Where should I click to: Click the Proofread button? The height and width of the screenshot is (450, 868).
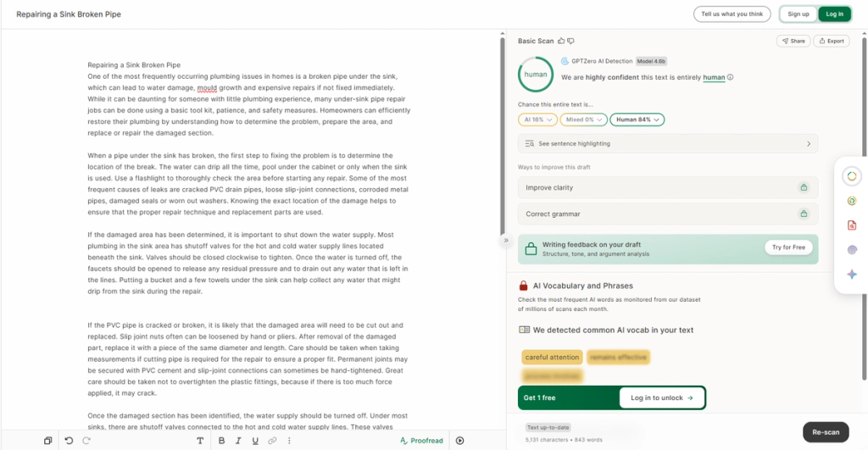421,441
